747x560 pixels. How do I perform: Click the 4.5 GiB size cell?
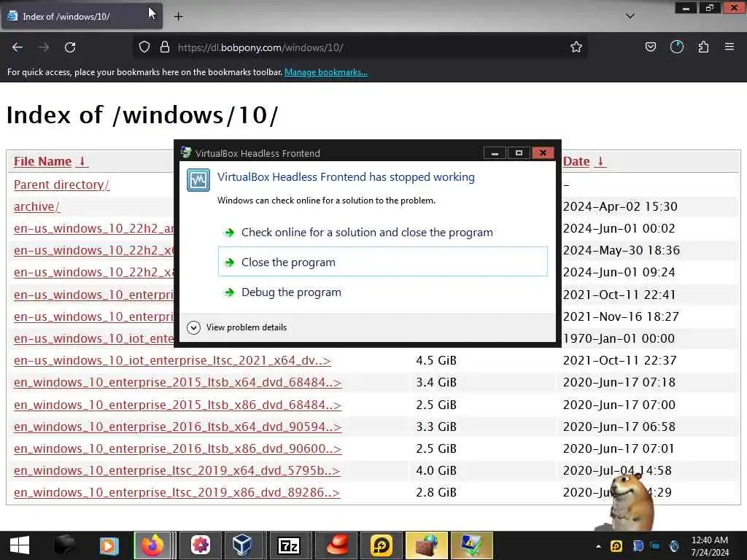(436, 360)
